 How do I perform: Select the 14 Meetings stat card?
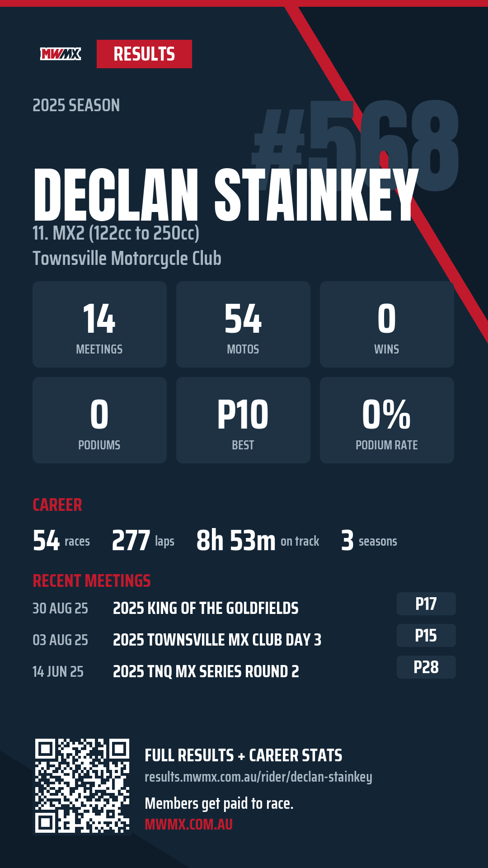point(99,324)
